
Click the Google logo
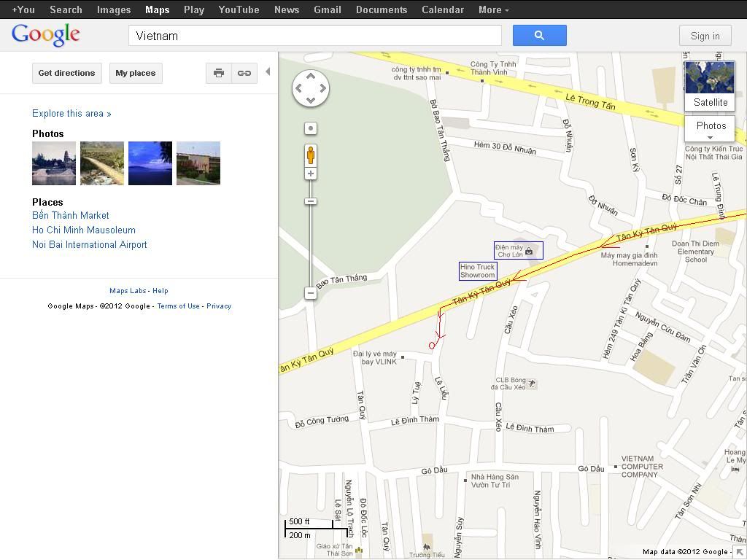tap(46, 35)
